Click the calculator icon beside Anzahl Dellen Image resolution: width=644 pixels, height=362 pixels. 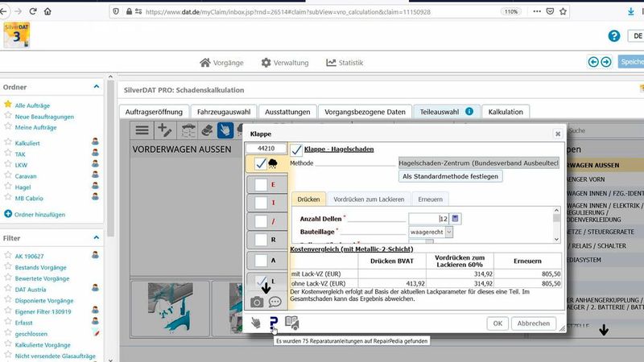[455, 218]
